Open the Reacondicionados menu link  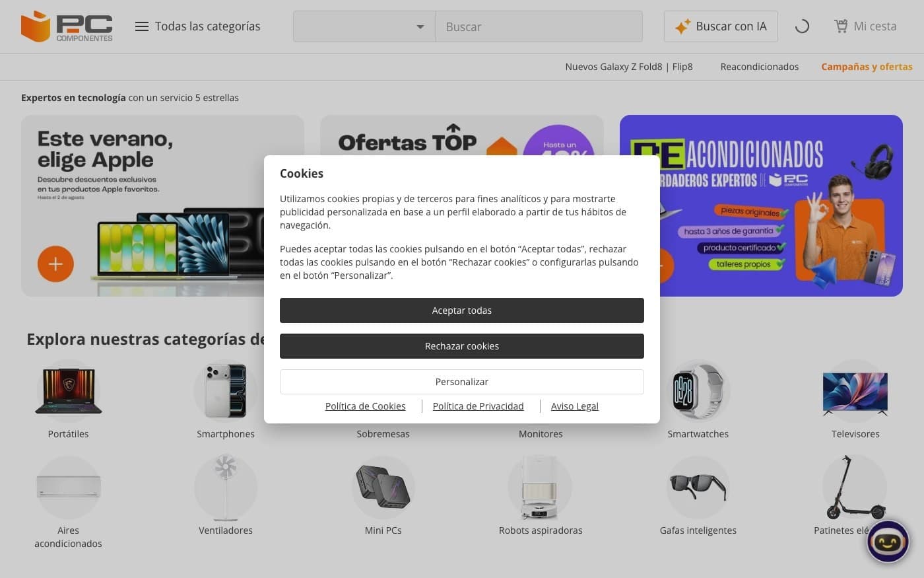[760, 67]
